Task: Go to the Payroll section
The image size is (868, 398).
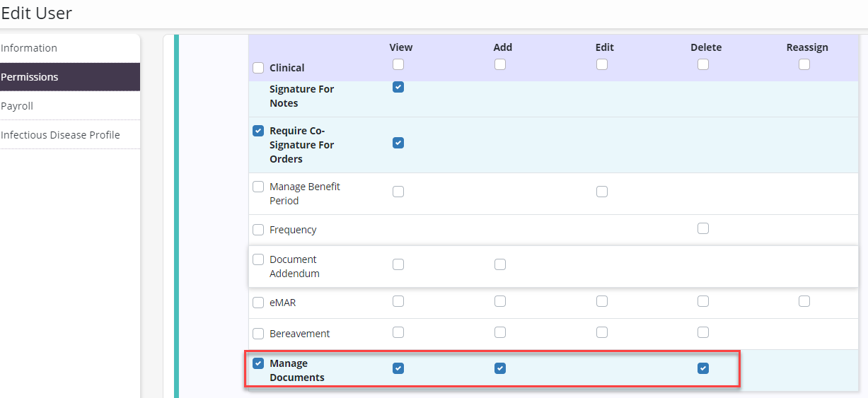Action: point(17,106)
